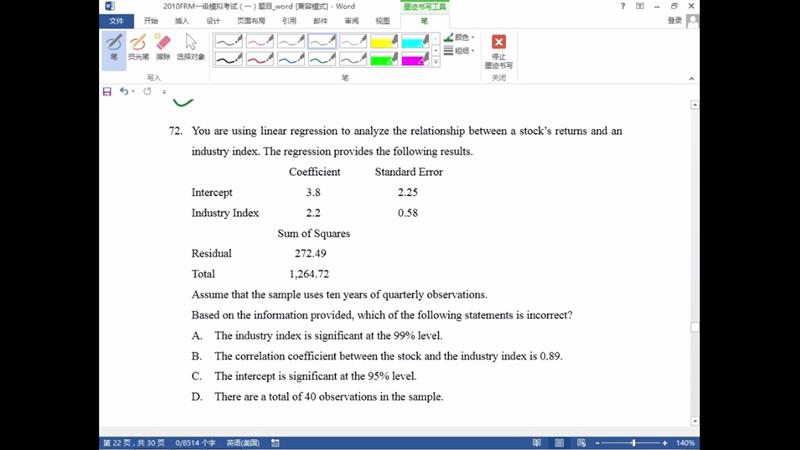
Task: Activate the Eraser (擦除) tool
Action: point(163,47)
